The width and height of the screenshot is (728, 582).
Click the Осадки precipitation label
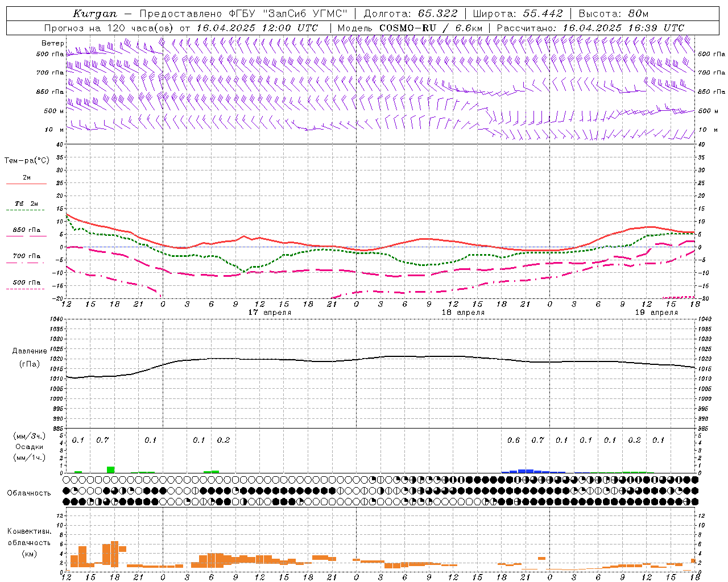click(30, 447)
